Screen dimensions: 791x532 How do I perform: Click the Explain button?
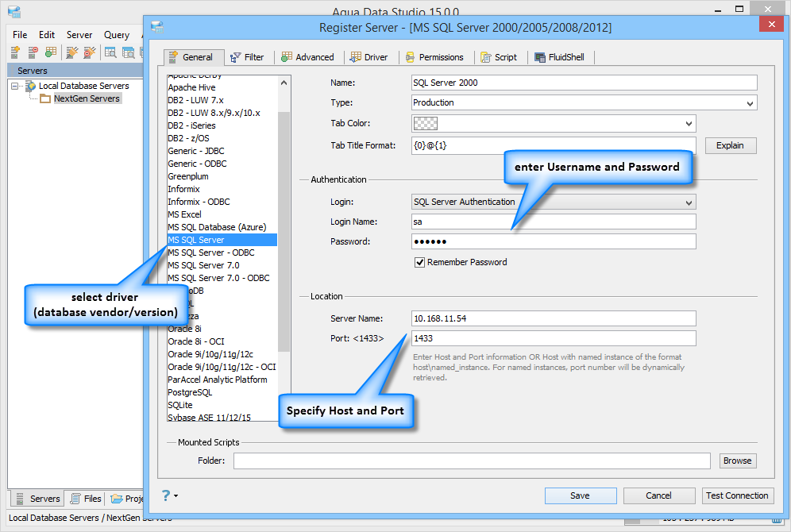(x=731, y=146)
